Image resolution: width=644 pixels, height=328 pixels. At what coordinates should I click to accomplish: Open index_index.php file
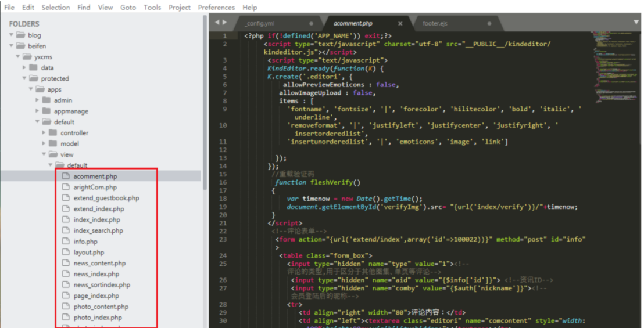(x=97, y=220)
